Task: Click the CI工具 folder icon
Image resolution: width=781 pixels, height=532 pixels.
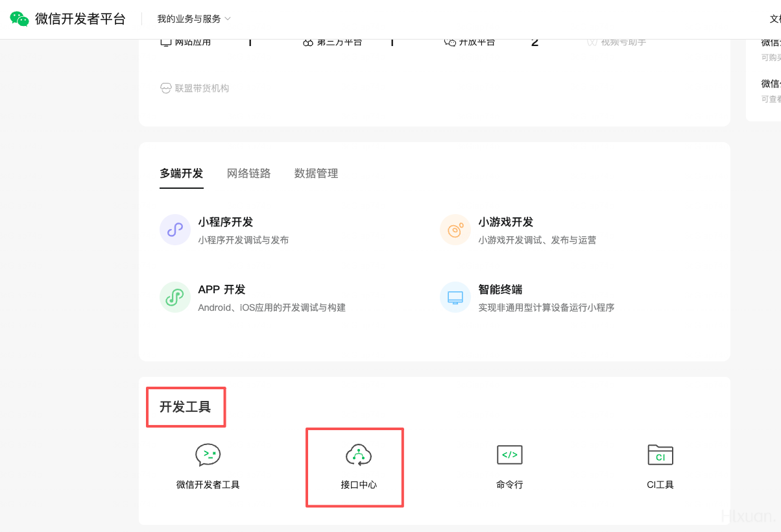Action: (660, 455)
